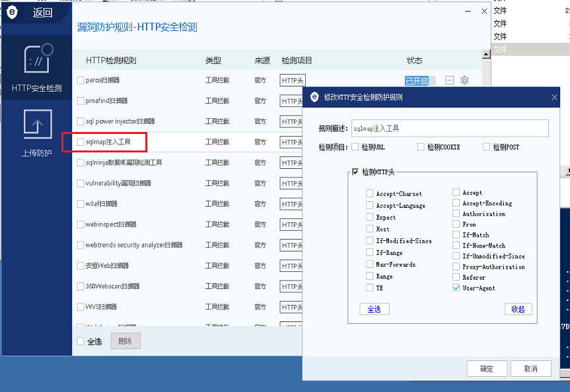Click 全选 button in HTTP header group
The height and width of the screenshot is (392, 570).
tap(374, 309)
